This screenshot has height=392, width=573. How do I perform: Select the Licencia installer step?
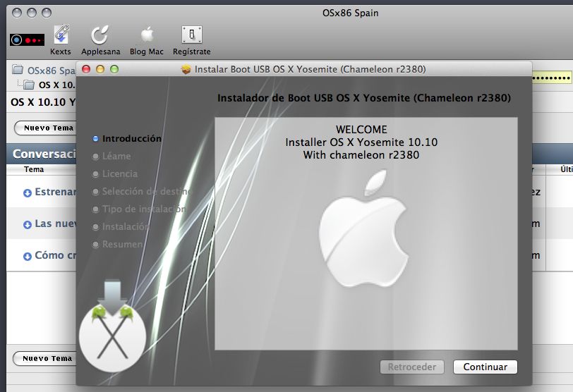[120, 173]
